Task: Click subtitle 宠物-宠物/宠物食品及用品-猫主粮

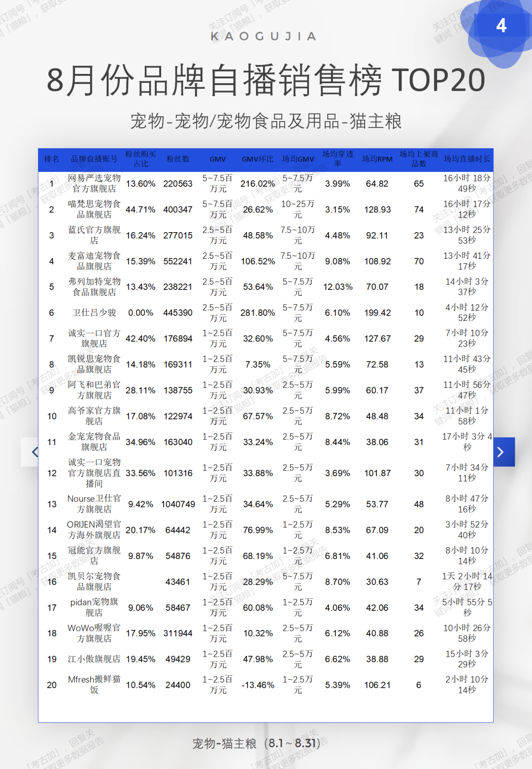Action: (x=266, y=121)
